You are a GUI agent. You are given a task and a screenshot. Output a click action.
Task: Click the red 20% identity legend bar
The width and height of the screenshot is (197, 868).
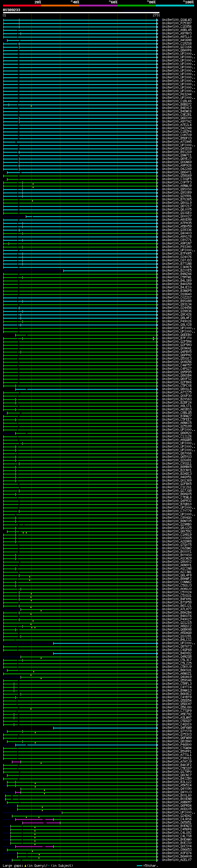click(22, 6)
